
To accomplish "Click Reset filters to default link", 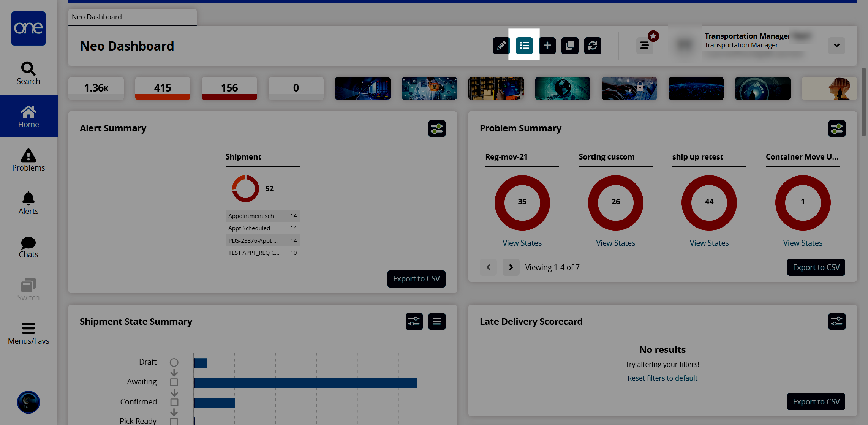I will 662,378.
